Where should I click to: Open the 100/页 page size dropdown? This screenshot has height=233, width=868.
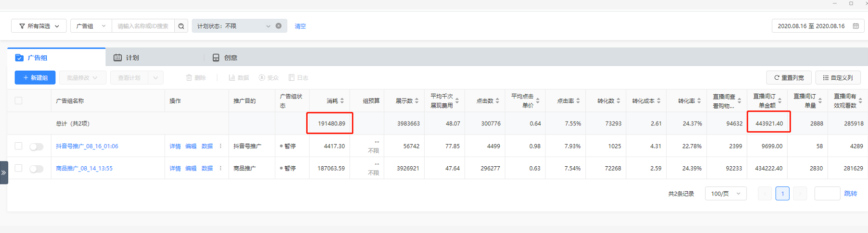[x=725, y=194]
